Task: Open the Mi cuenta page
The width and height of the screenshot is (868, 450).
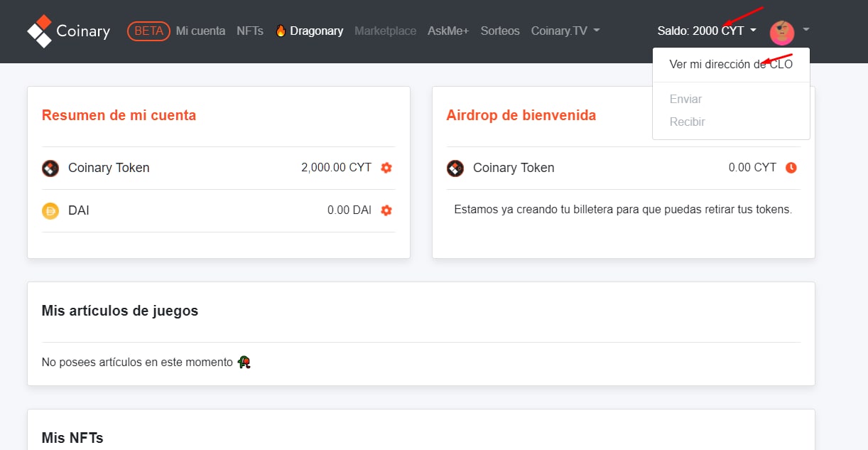Action: (x=200, y=31)
